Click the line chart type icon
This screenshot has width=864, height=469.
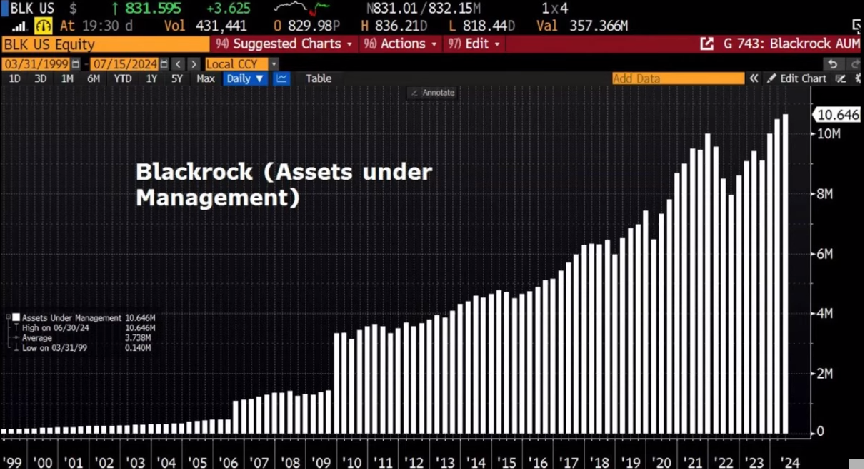[x=281, y=79]
